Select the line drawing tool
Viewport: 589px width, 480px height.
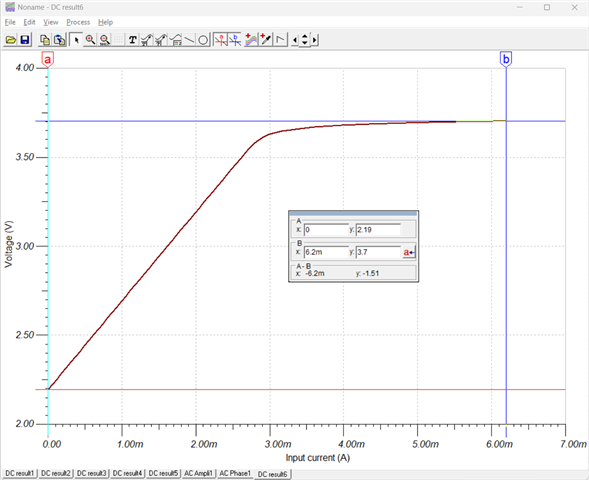[x=189, y=40]
